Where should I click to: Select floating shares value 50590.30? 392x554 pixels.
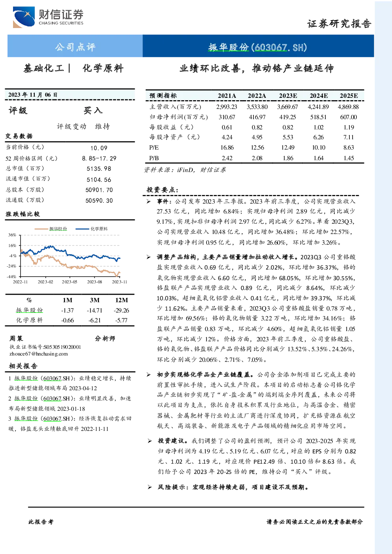[99, 200]
